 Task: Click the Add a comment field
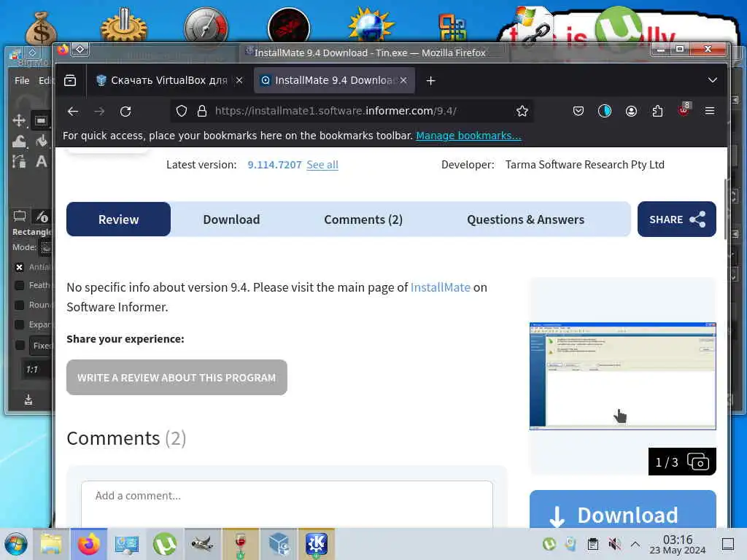[287, 504]
